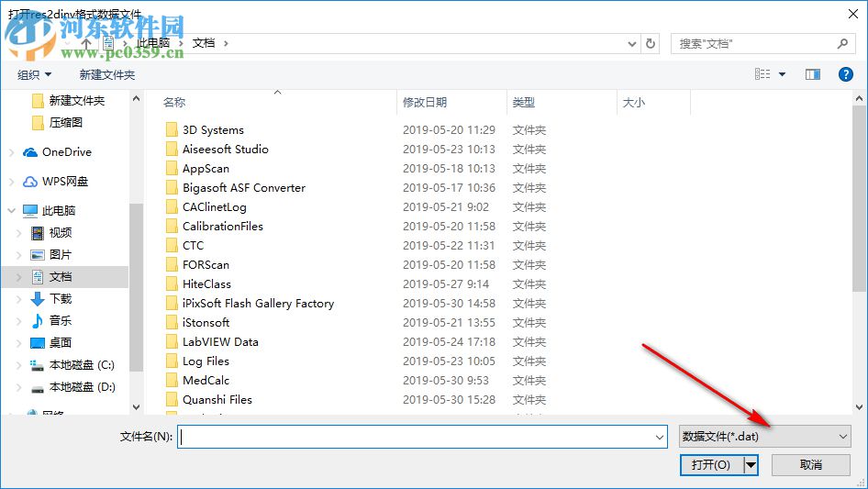Sort by the 大小 column header

pos(634,103)
